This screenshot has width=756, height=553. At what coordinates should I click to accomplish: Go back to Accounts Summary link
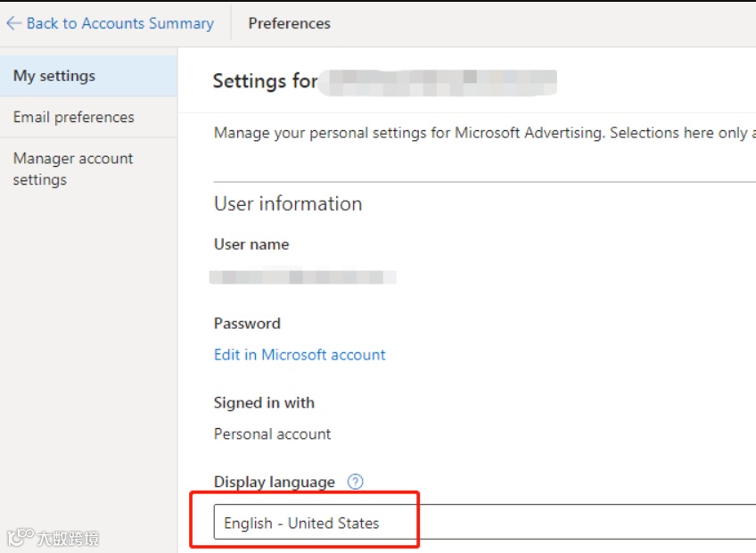[x=119, y=24]
